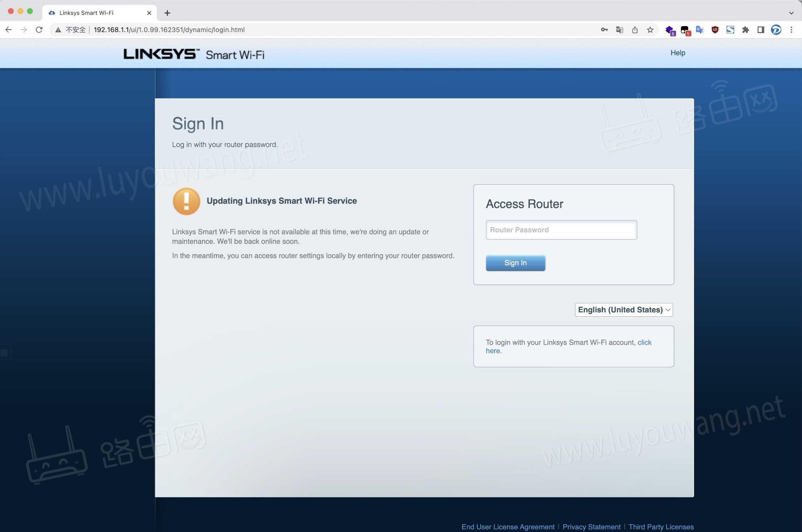Click the address bar URL

click(169, 30)
